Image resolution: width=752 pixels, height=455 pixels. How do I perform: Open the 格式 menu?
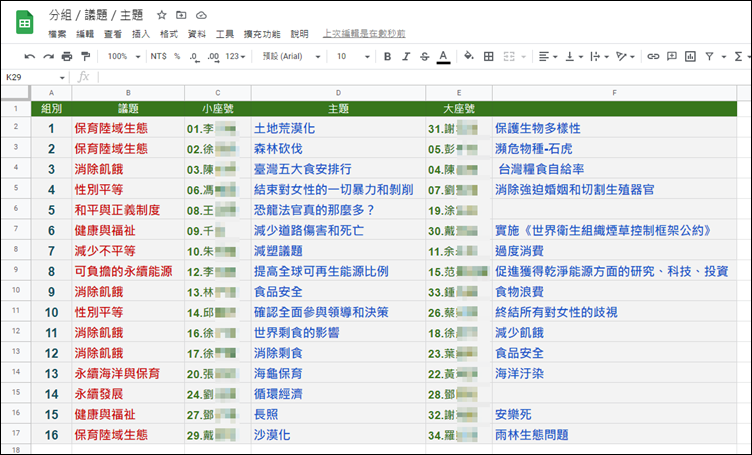[x=168, y=34]
